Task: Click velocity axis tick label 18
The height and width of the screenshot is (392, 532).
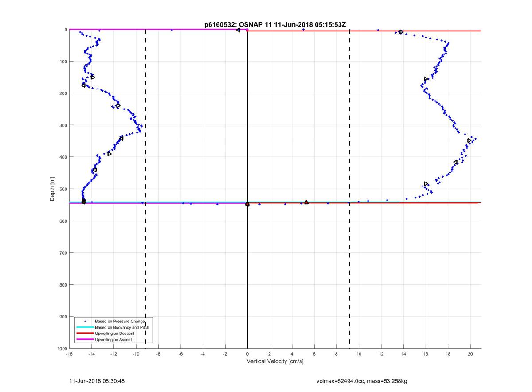Action: [x=448, y=354]
